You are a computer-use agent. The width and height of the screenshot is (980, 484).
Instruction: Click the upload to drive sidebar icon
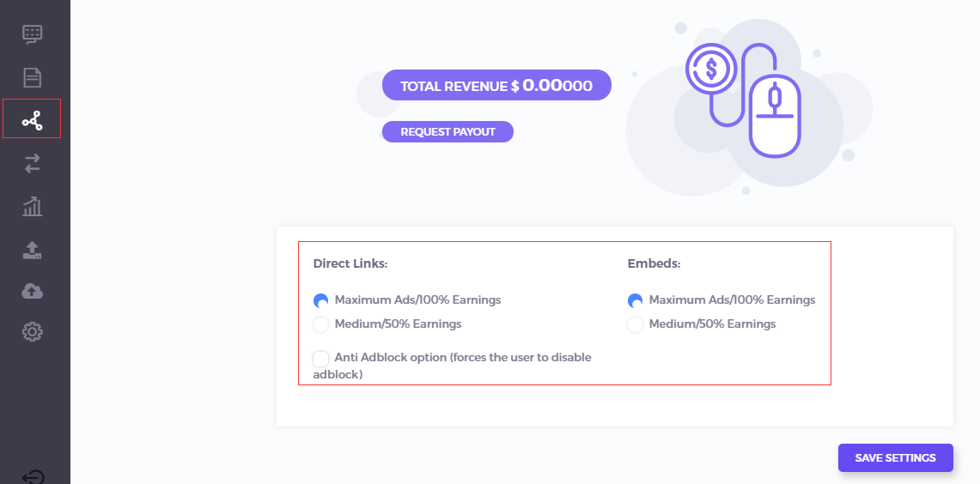coord(33,251)
